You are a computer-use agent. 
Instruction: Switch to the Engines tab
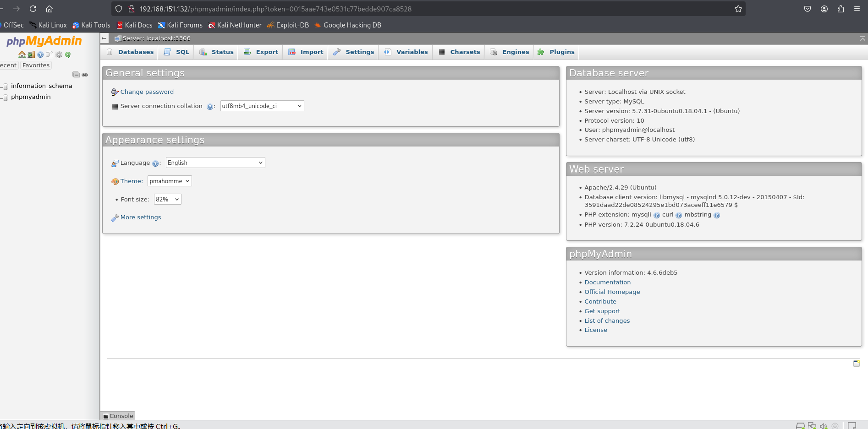[509, 52]
